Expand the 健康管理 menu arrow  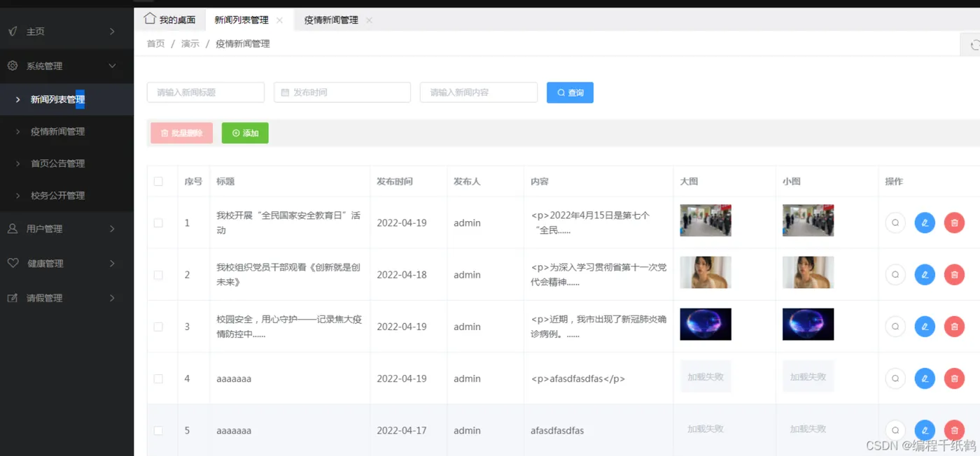(x=112, y=263)
